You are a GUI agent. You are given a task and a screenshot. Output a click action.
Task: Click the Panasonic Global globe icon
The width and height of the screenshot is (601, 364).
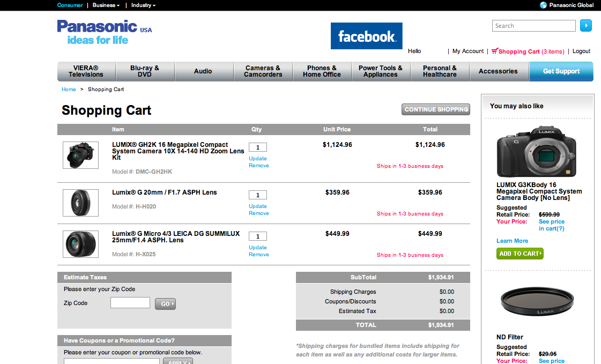543,5
